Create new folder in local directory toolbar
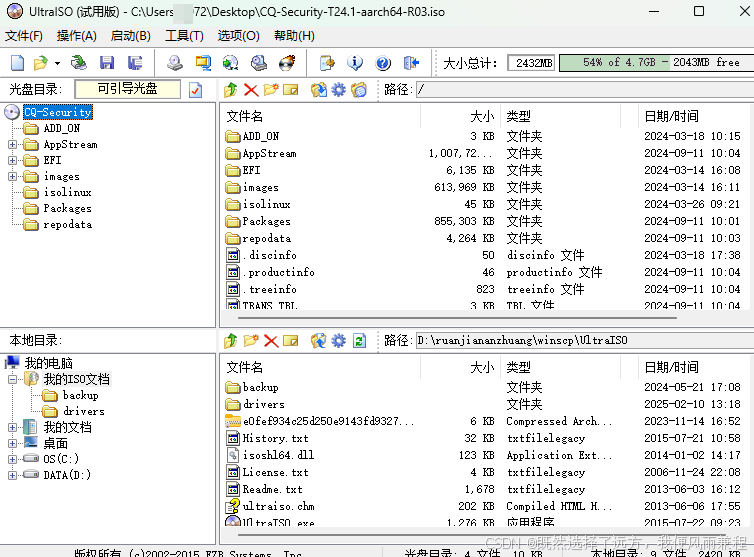 pos(251,341)
